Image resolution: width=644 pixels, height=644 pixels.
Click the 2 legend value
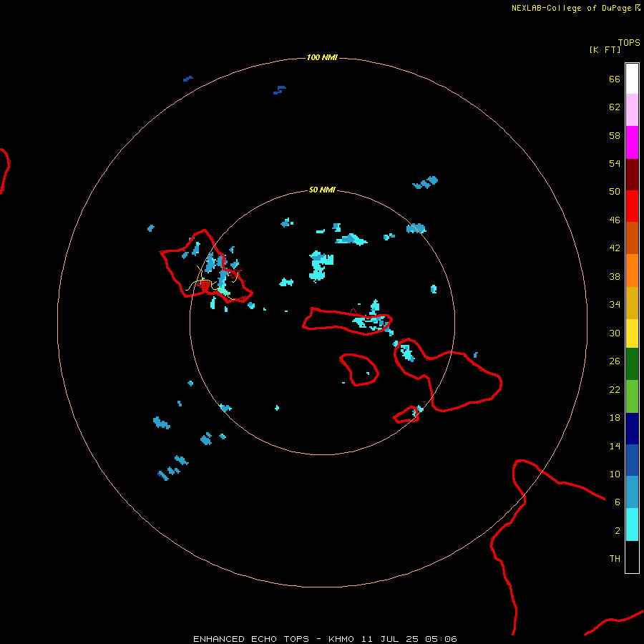(x=618, y=531)
